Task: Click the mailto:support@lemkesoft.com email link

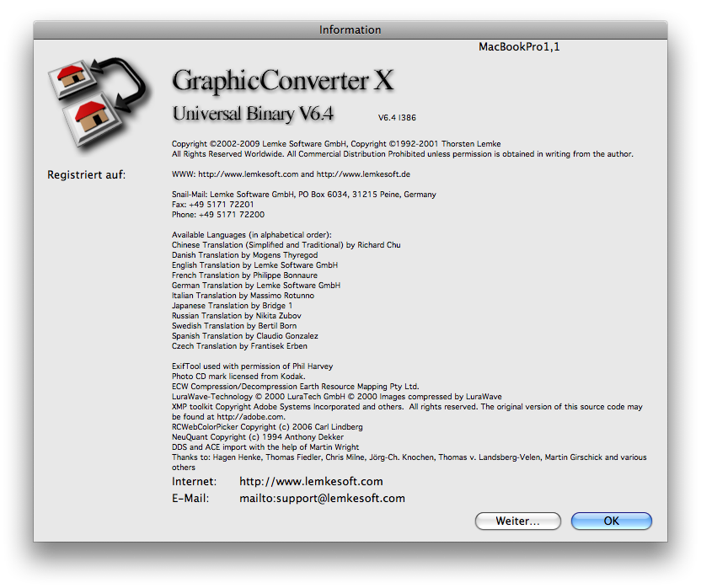Action: point(322,498)
